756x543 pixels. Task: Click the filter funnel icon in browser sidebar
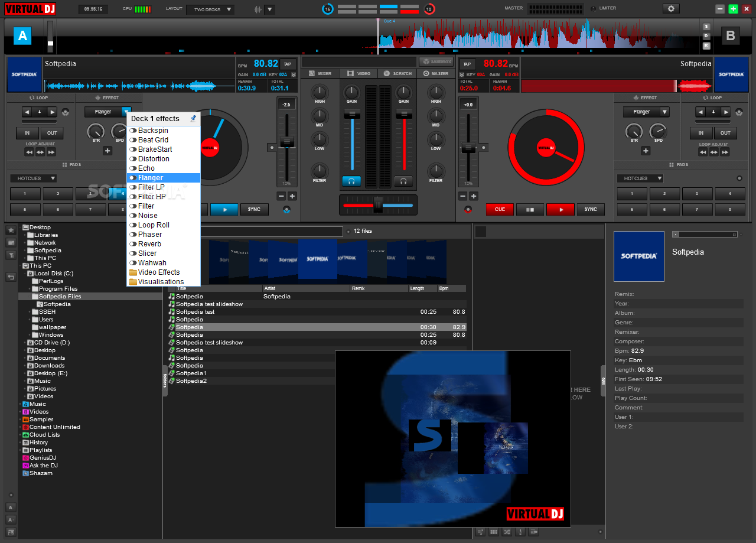[x=11, y=255]
